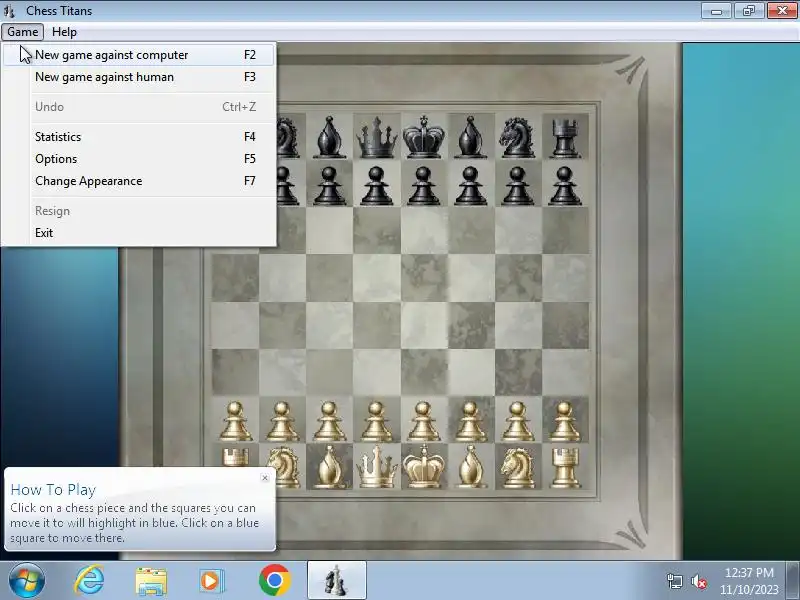Open the Help menu
Viewport: 800px width, 600px height.
pos(64,32)
